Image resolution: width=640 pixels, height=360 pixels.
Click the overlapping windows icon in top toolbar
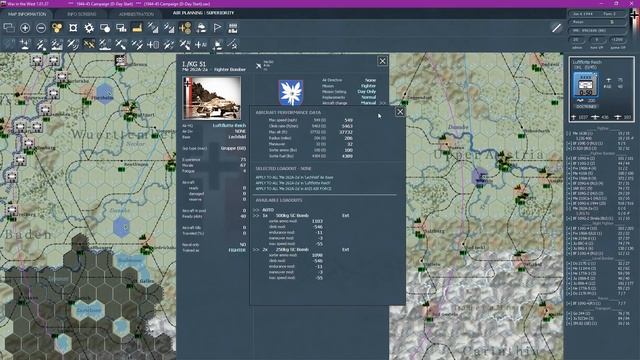tap(9, 28)
